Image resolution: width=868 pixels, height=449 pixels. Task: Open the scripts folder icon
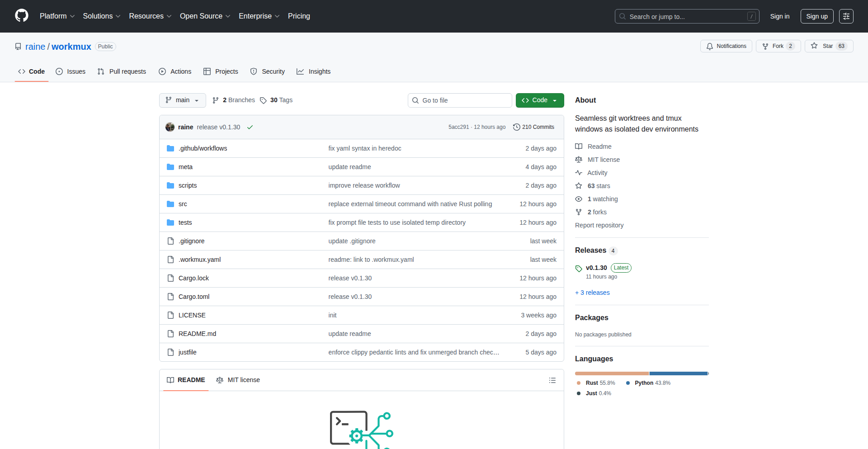pos(170,185)
